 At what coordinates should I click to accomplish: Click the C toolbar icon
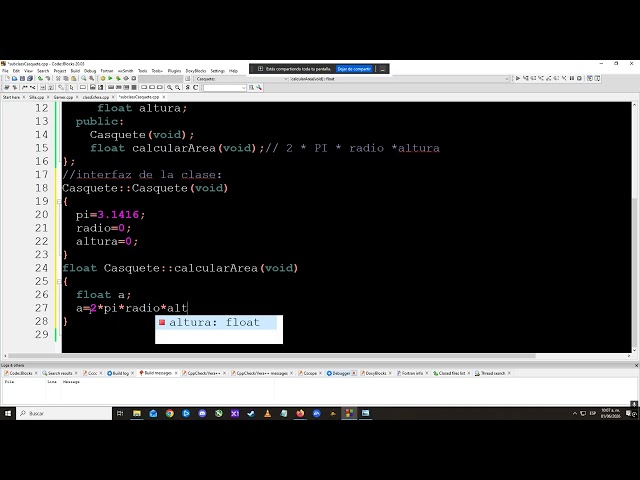pyautogui.click(x=195, y=87)
